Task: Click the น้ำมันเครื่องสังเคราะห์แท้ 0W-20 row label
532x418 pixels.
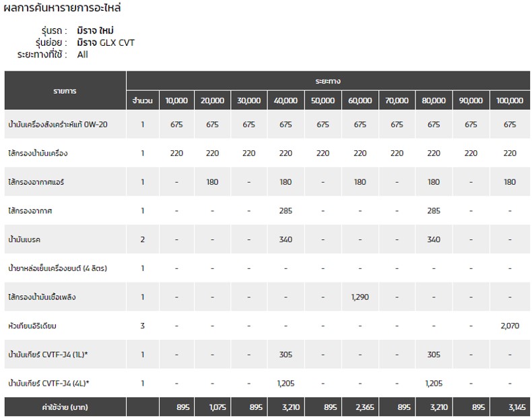Action: [x=58, y=125]
